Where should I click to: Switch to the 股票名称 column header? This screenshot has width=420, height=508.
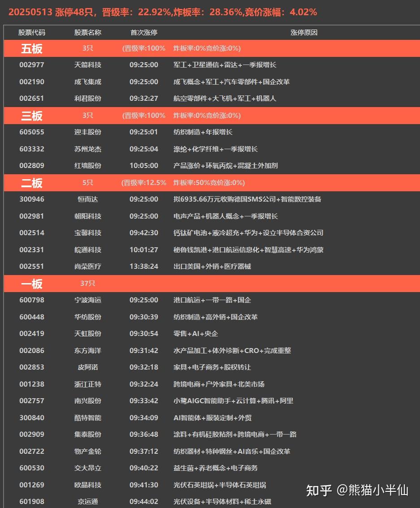pyautogui.click(x=88, y=32)
